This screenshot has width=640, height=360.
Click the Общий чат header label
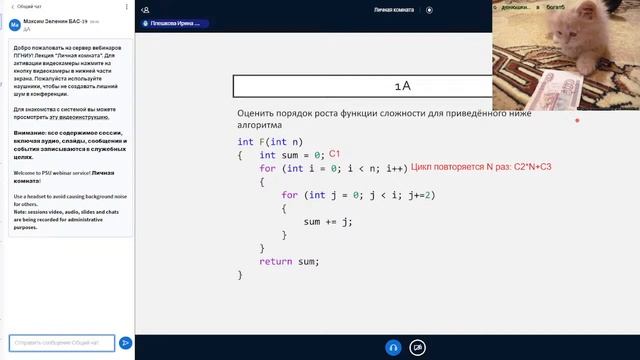pos(29,7)
